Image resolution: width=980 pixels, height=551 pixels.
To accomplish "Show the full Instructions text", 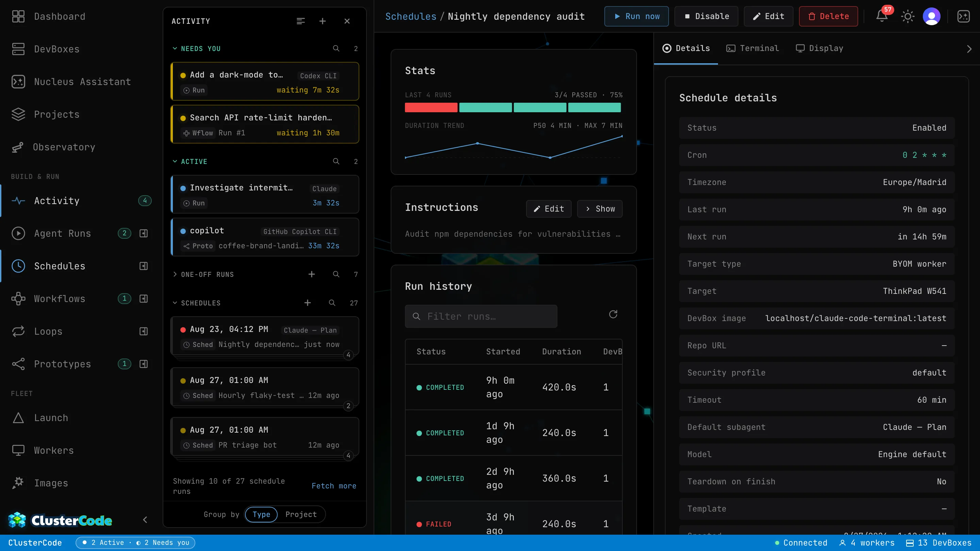I will tap(600, 209).
